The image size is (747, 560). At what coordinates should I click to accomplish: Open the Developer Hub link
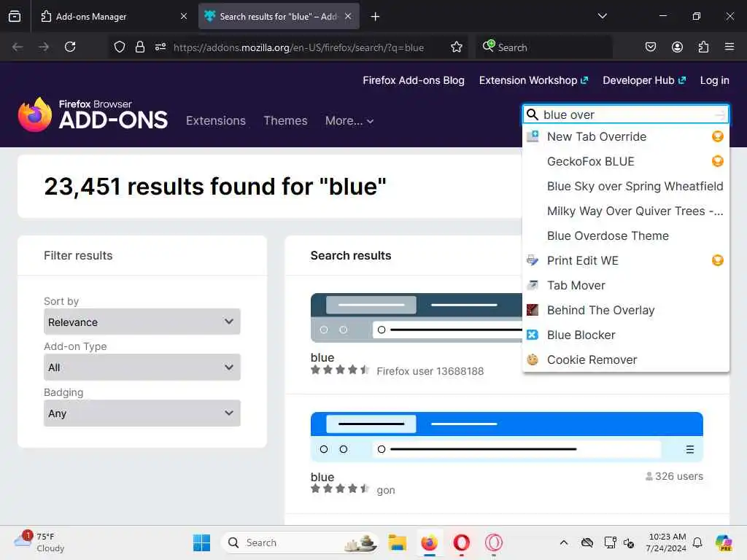tap(644, 80)
